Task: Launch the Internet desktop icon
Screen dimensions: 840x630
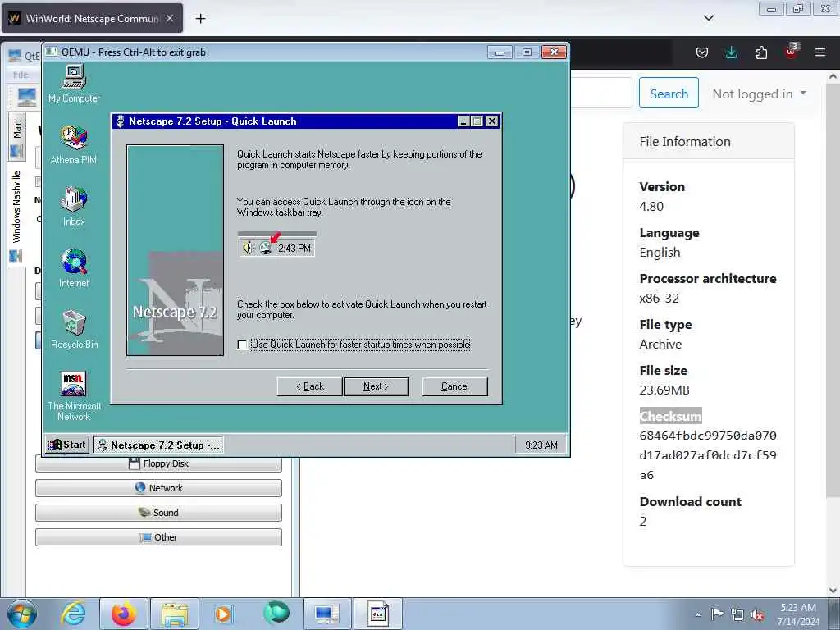Action: point(74,268)
